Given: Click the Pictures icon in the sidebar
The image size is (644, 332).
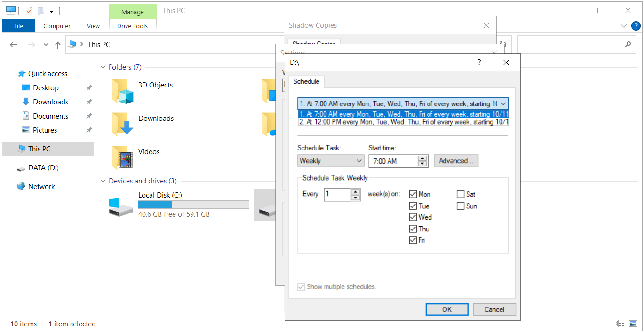Looking at the screenshot, I should tap(26, 130).
